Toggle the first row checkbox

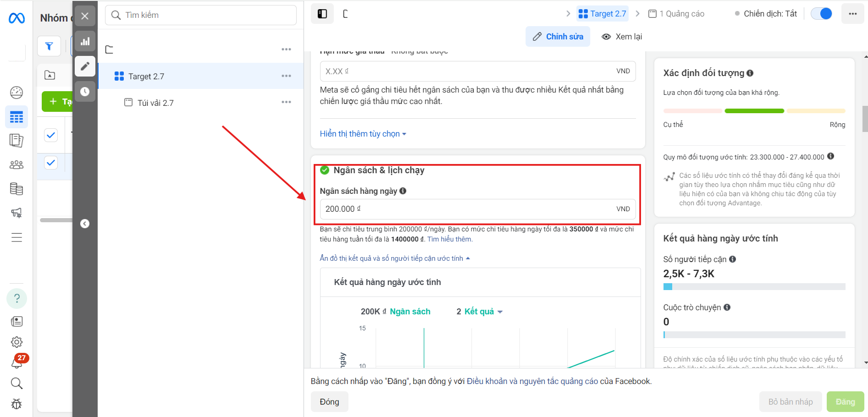click(x=51, y=135)
